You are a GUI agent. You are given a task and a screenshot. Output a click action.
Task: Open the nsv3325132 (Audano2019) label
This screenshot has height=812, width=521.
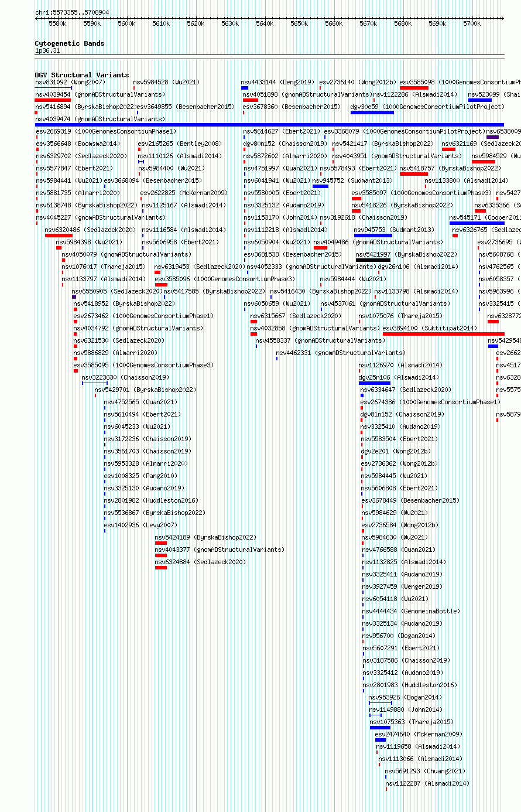(x=284, y=206)
